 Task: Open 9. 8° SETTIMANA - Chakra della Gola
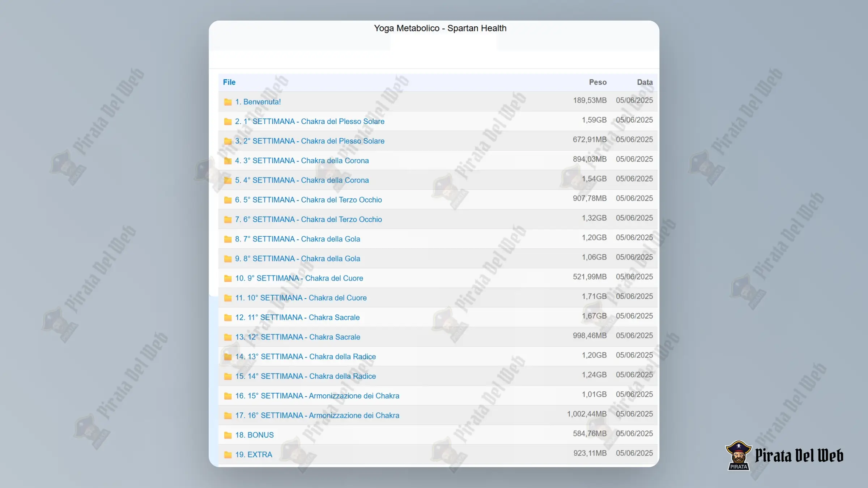(298, 259)
